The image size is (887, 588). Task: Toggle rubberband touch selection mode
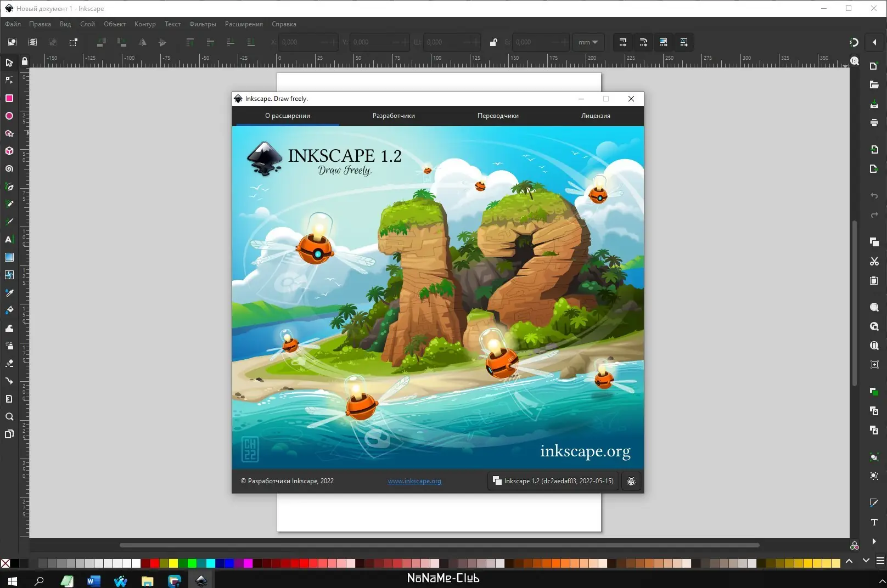coord(74,42)
